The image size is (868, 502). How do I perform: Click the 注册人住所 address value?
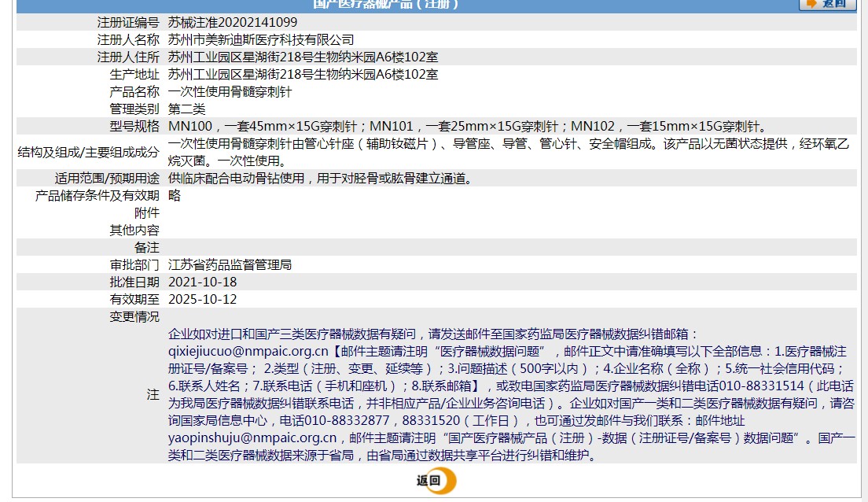[303, 57]
